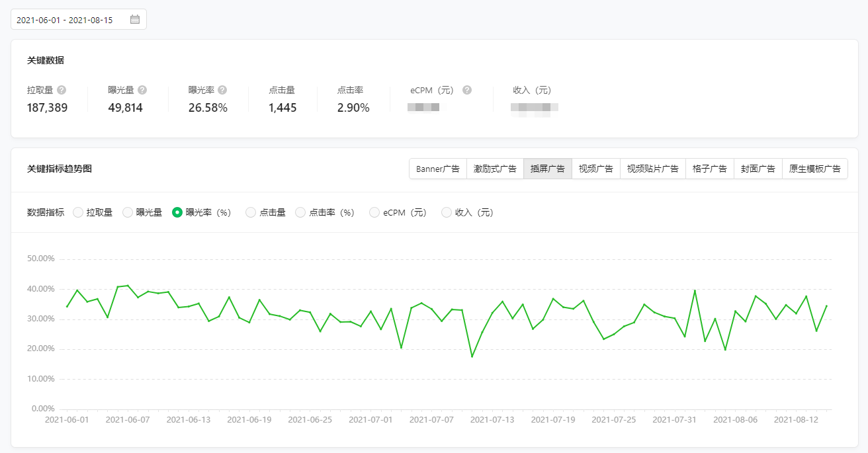
Task: Select the eCPM（元） radio button
Action: tap(374, 212)
